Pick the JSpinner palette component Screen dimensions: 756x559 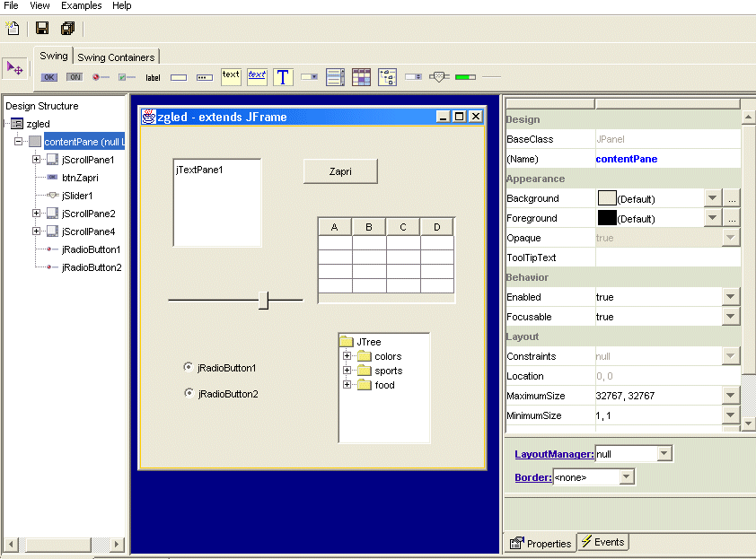point(413,76)
